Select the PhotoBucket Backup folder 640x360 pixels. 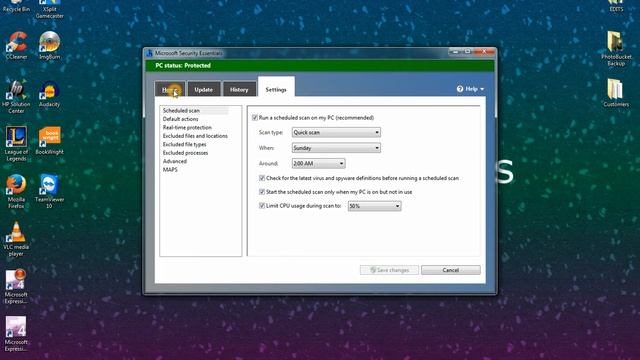pyautogui.click(x=616, y=48)
